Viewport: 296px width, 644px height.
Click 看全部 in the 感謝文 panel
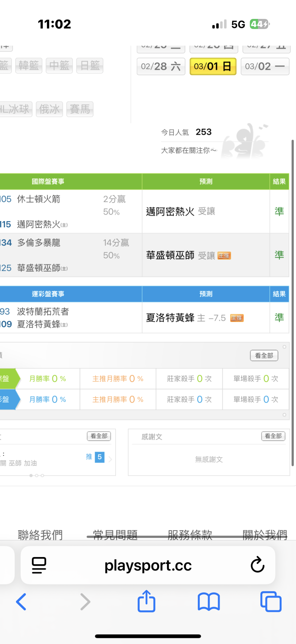[273, 436]
